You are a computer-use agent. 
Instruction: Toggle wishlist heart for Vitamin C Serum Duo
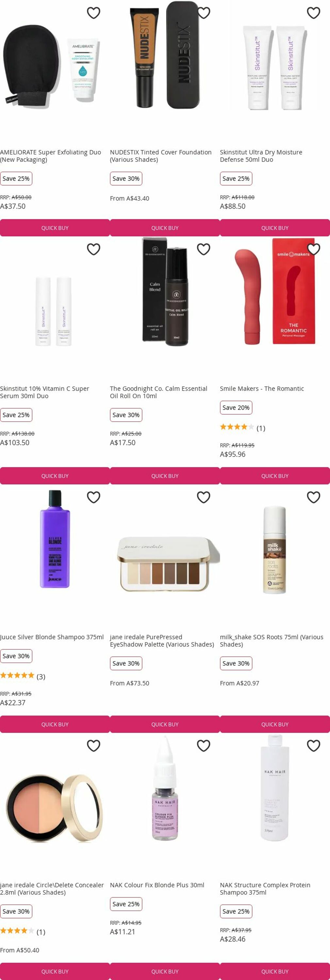93,249
